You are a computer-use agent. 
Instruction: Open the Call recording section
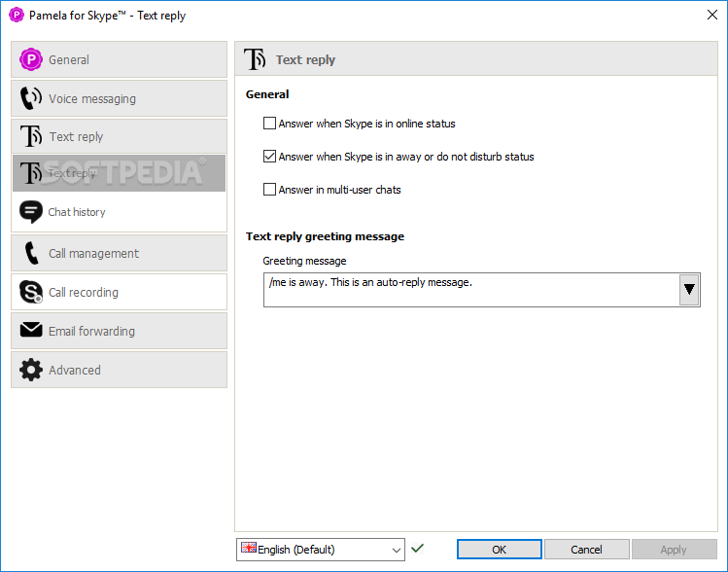click(x=119, y=292)
